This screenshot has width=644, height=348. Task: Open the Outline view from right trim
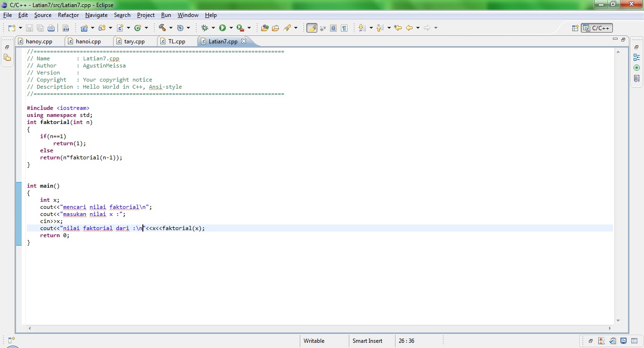point(636,58)
